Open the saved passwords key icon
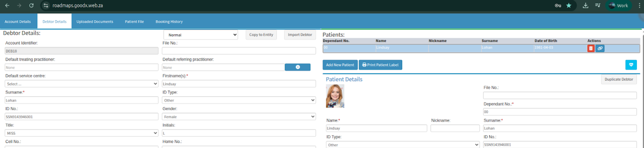644x148 pixels. pyautogui.click(x=558, y=5)
